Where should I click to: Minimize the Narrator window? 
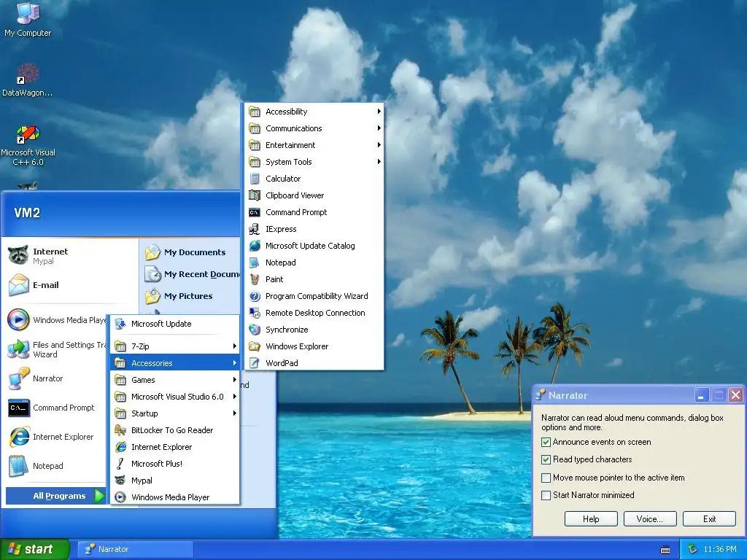click(701, 395)
